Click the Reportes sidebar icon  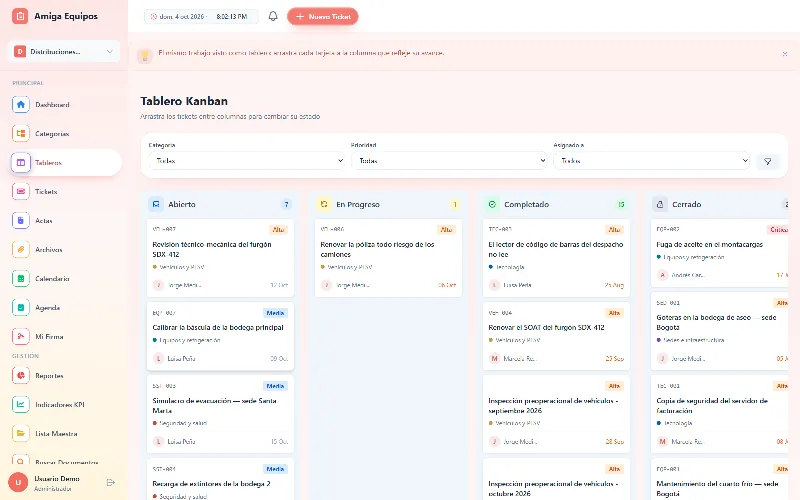coord(21,376)
